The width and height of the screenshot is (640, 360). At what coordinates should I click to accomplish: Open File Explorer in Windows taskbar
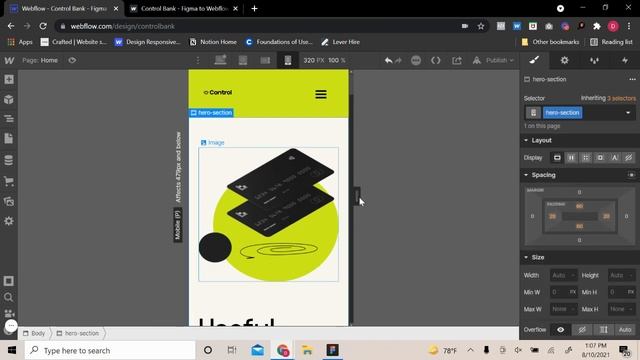[307, 350]
